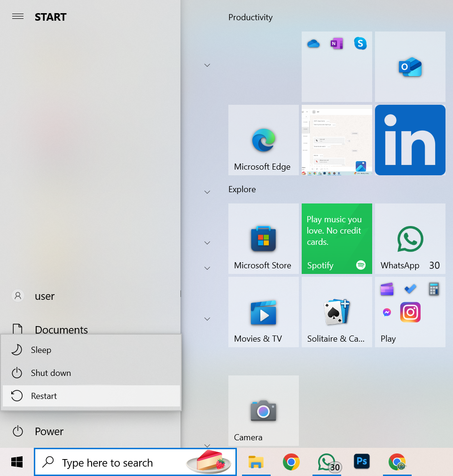Select Shut down from the power menu

point(91,373)
